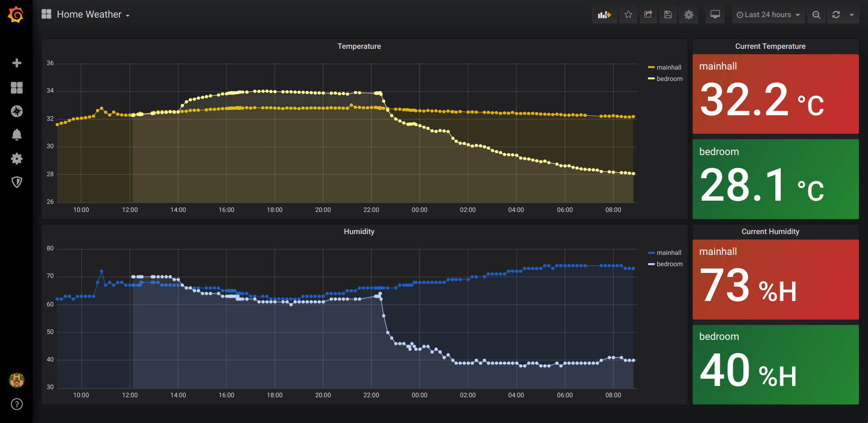Toggle mainhall series in Humidity legend

click(x=669, y=253)
